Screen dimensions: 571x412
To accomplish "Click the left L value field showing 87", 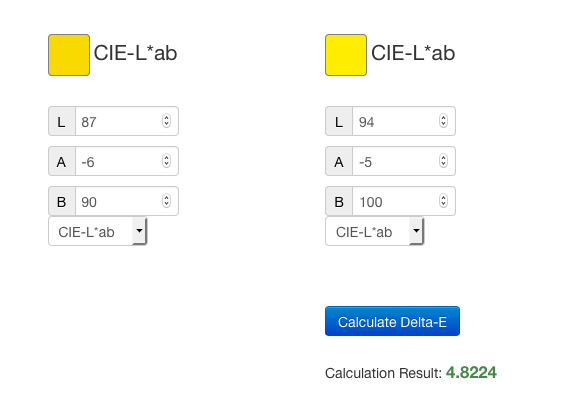I will pyautogui.click(x=127, y=121).
